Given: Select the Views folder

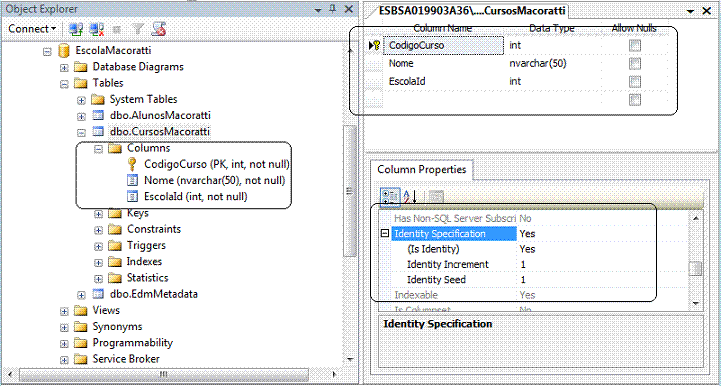Looking at the screenshot, I should (106, 310).
